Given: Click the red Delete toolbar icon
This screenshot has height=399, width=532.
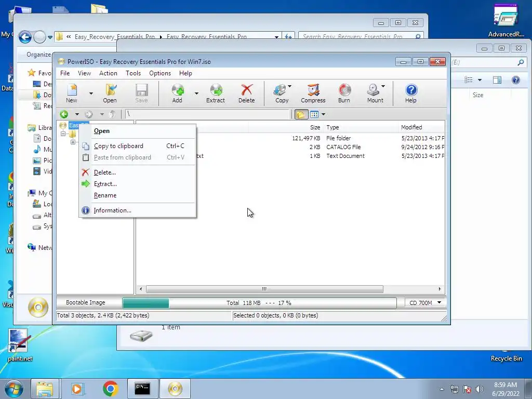Looking at the screenshot, I should pyautogui.click(x=247, y=94).
